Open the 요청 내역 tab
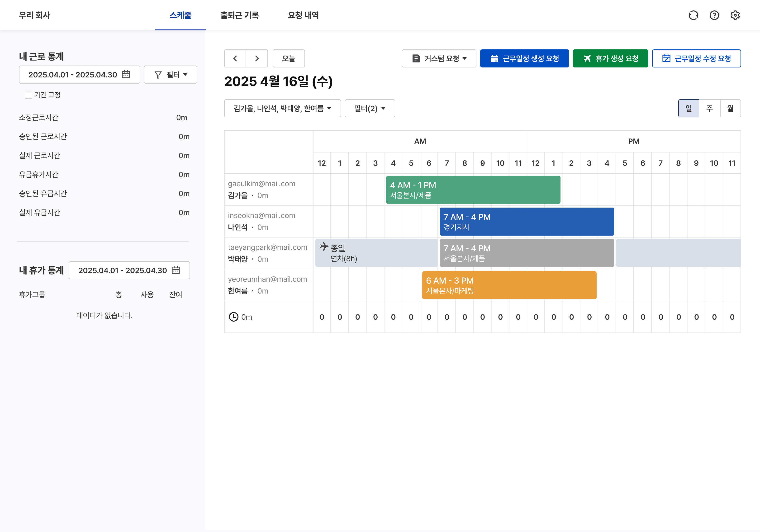The image size is (760, 532). pos(303,15)
